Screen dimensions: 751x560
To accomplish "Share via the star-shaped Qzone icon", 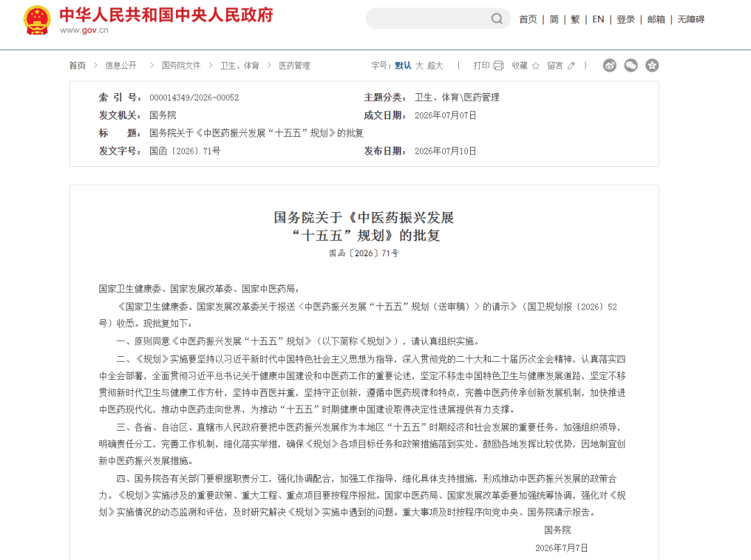I will [652, 65].
